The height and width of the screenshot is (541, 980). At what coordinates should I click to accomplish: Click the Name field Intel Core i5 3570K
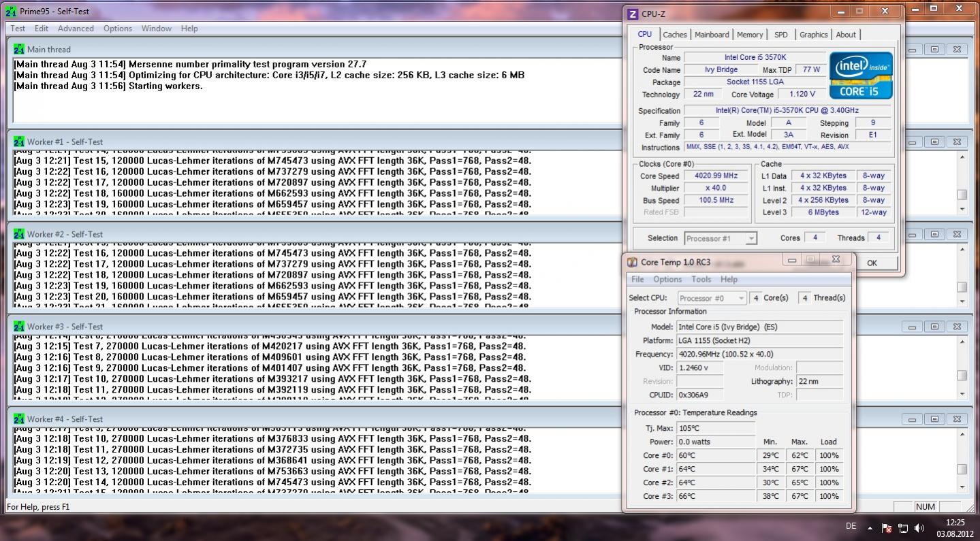pyautogui.click(x=755, y=58)
